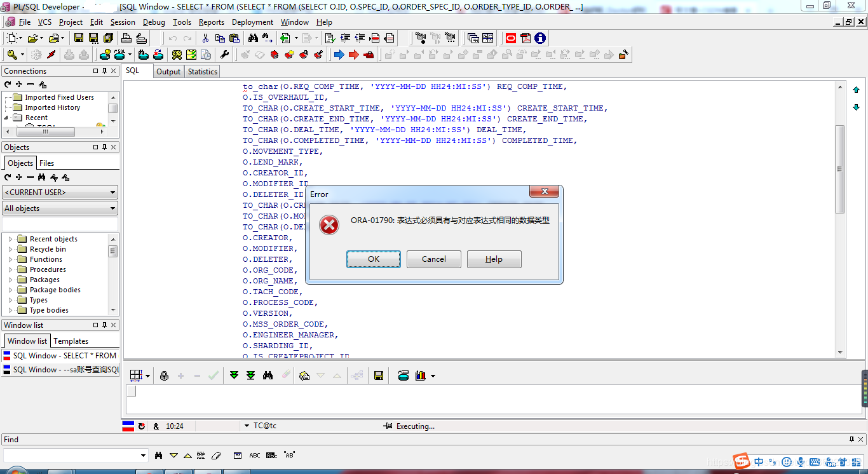The height and width of the screenshot is (474, 868).
Task: Paste clipboard contents using the paste icon
Action: 234,38
